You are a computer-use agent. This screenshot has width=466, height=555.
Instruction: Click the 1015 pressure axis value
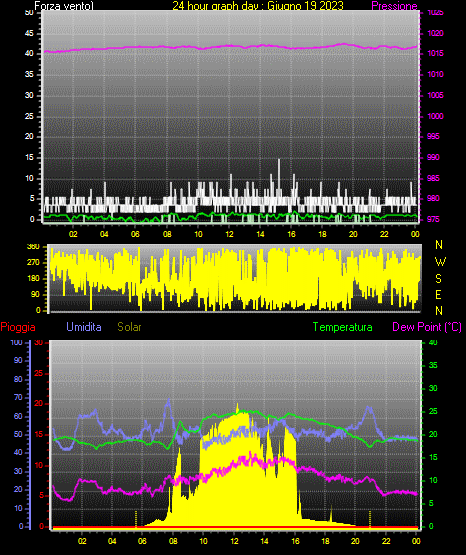point(435,53)
